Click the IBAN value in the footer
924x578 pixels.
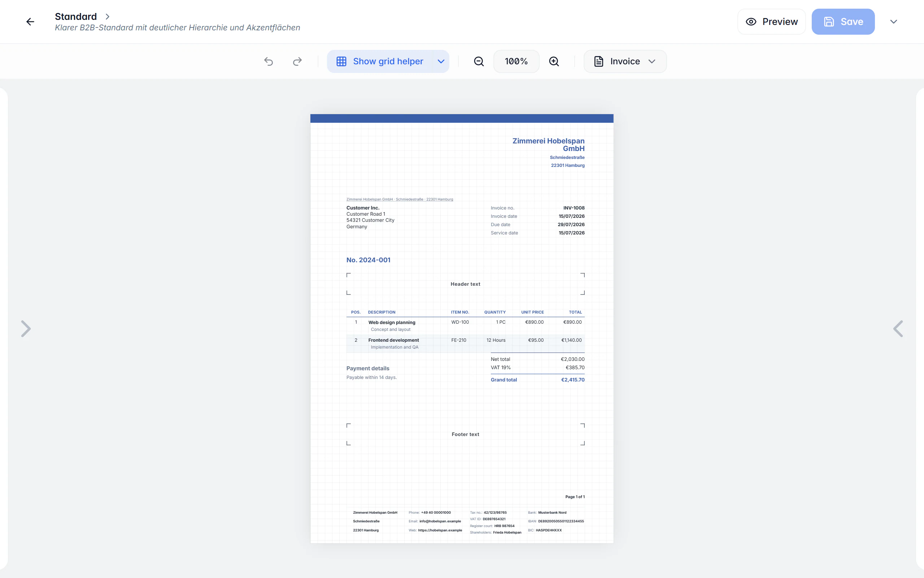point(561,521)
